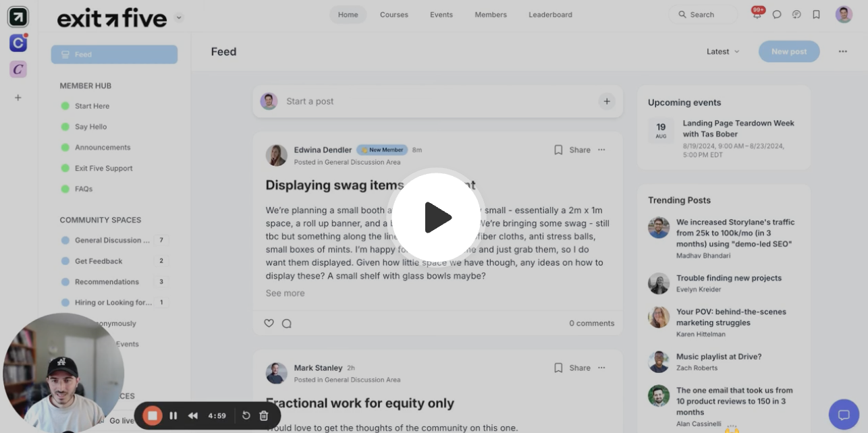868x433 pixels.
Task: Open Fractional work for equity only post
Action: pyautogui.click(x=360, y=403)
